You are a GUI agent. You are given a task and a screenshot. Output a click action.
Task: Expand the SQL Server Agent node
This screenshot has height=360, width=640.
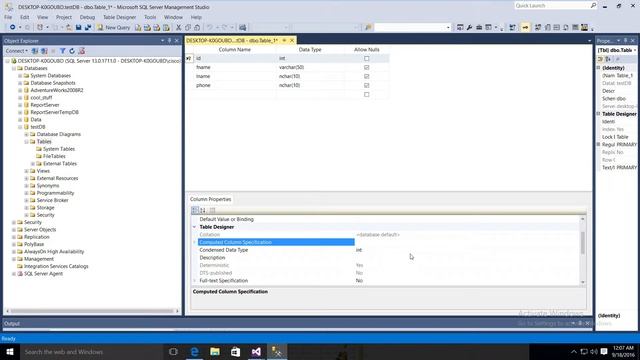14,273
